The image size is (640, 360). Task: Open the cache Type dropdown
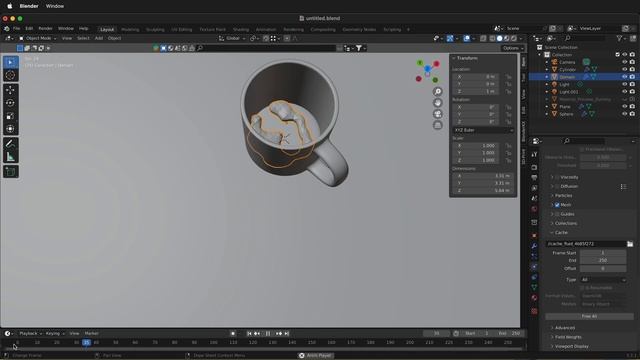click(603, 280)
